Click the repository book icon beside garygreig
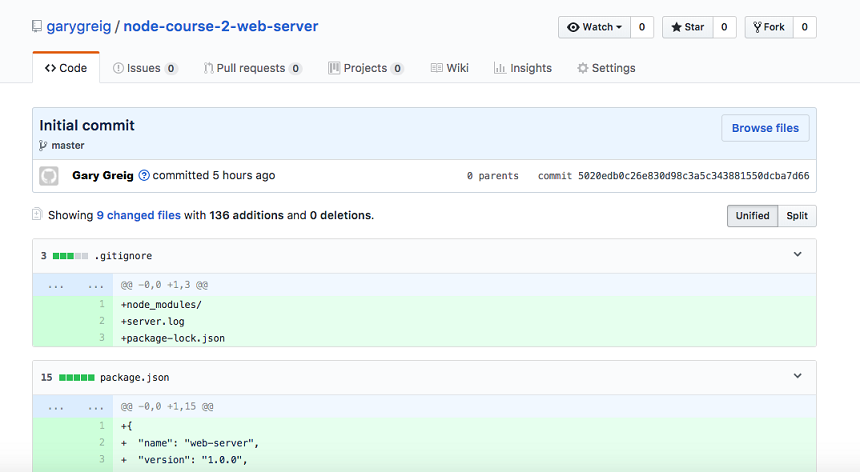This screenshot has height=472, width=860. [x=37, y=27]
